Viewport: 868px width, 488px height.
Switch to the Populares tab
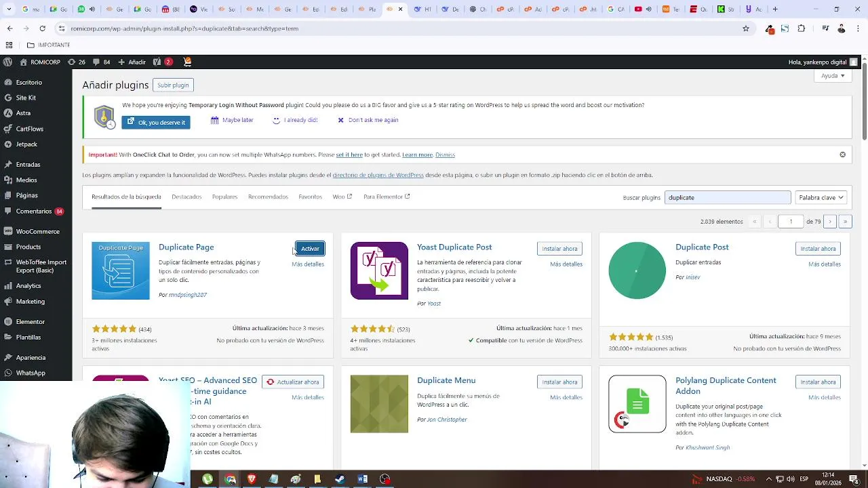point(224,197)
